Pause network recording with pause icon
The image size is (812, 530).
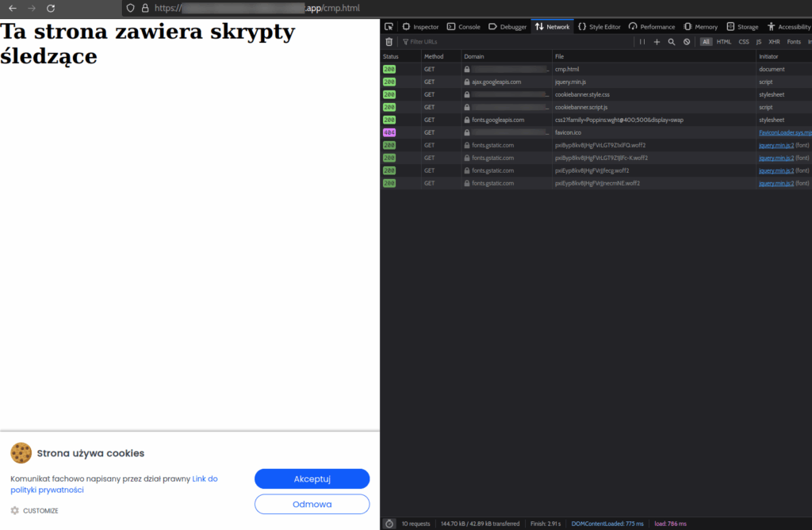coord(642,42)
